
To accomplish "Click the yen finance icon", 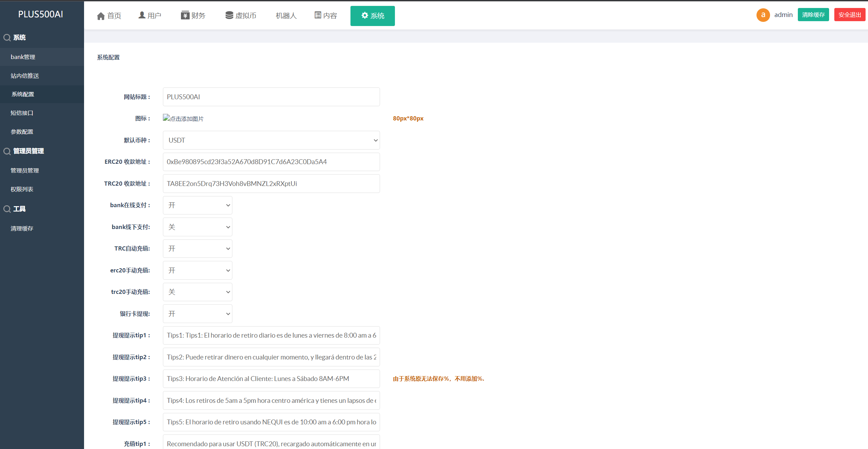I will pyautogui.click(x=185, y=15).
